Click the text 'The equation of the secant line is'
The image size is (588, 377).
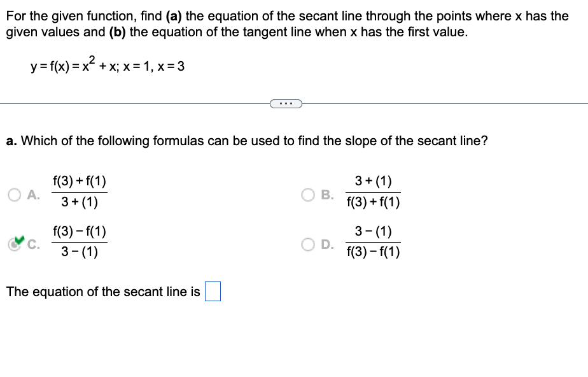[x=102, y=291]
